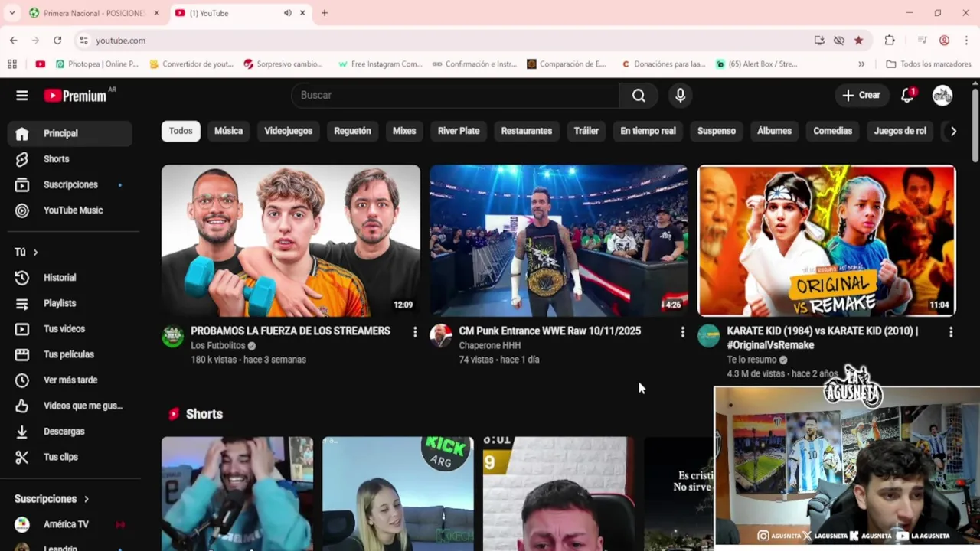Open América TV subscription channel
The width and height of the screenshot is (980, 551).
(x=70, y=524)
